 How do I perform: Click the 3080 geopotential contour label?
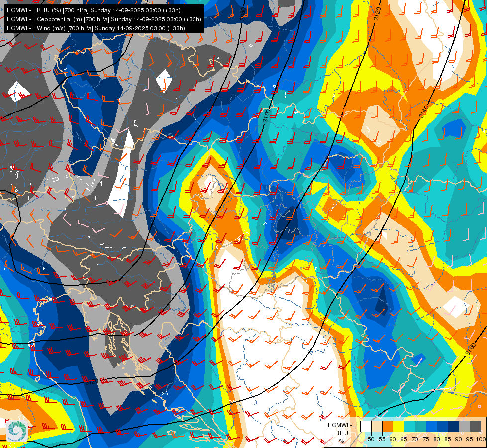point(243,14)
